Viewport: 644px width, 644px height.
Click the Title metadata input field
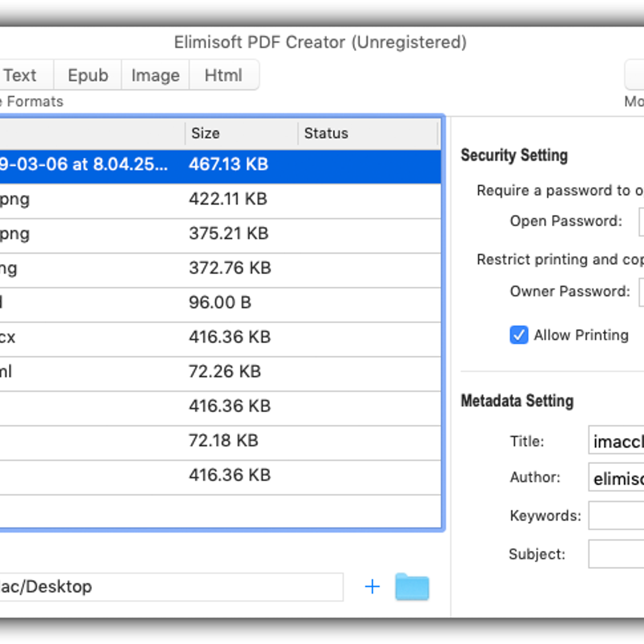point(616,440)
